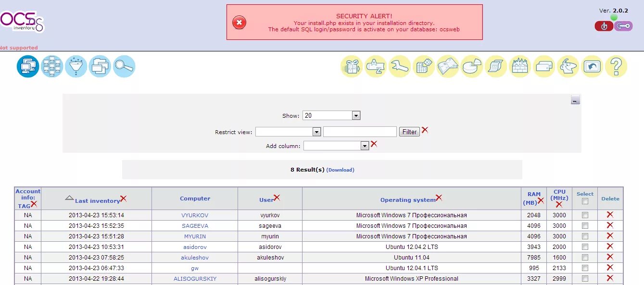The image size is (644, 285).
Task: Check the VYURKOV row checkbox
Action: (x=585, y=215)
